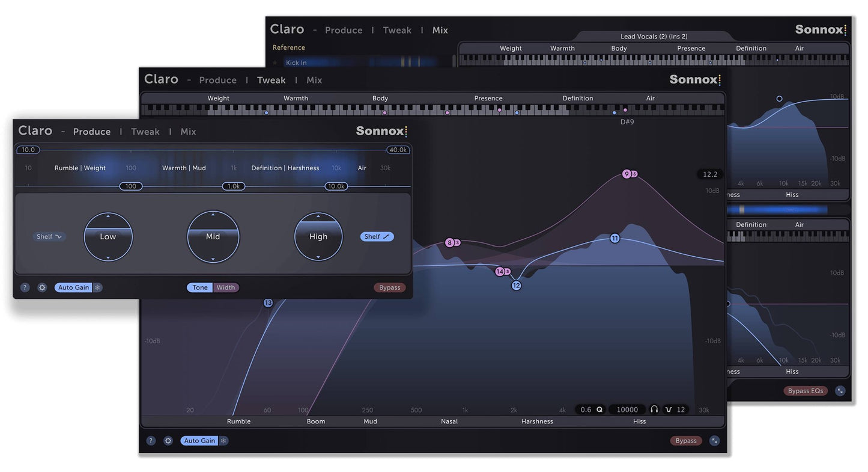
Task: Toggle the snowflake freeze icon next to Auto Gain
Action: point(97,287)
